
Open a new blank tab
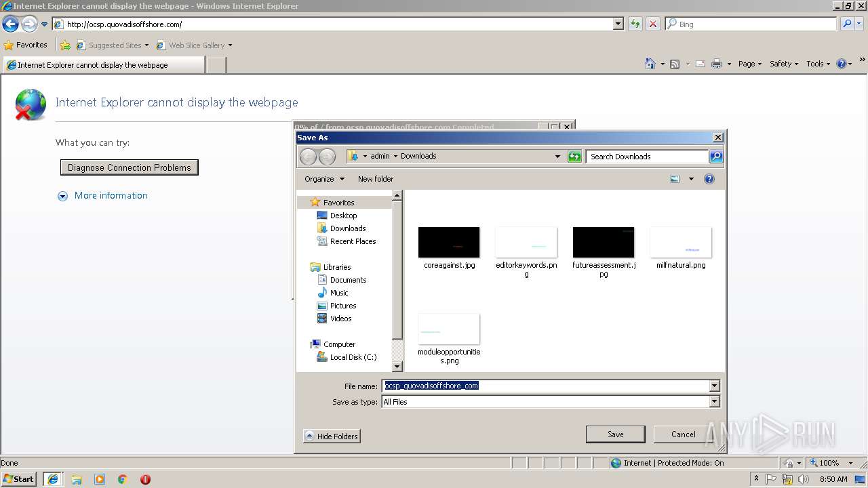pyautogui.click(x=216, y=65)
